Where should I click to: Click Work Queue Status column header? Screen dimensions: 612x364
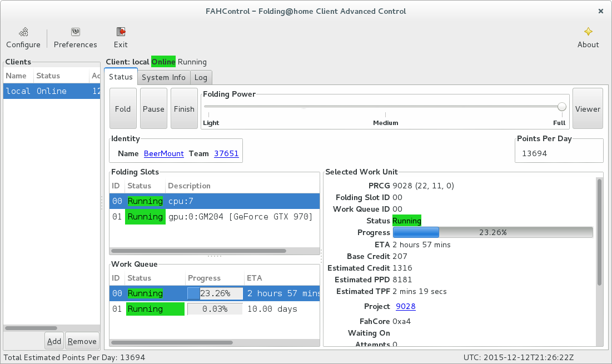click(x=155, y=278)
